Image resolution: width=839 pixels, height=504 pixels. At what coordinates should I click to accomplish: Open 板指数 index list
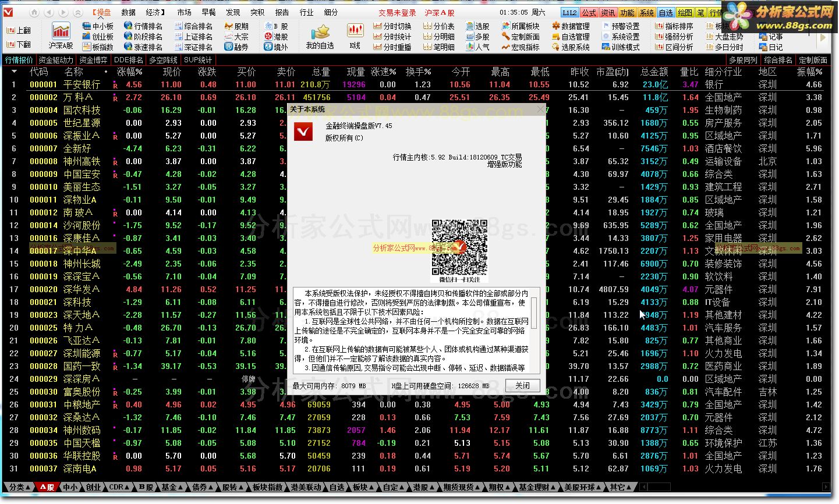click(x=98, y=47)
